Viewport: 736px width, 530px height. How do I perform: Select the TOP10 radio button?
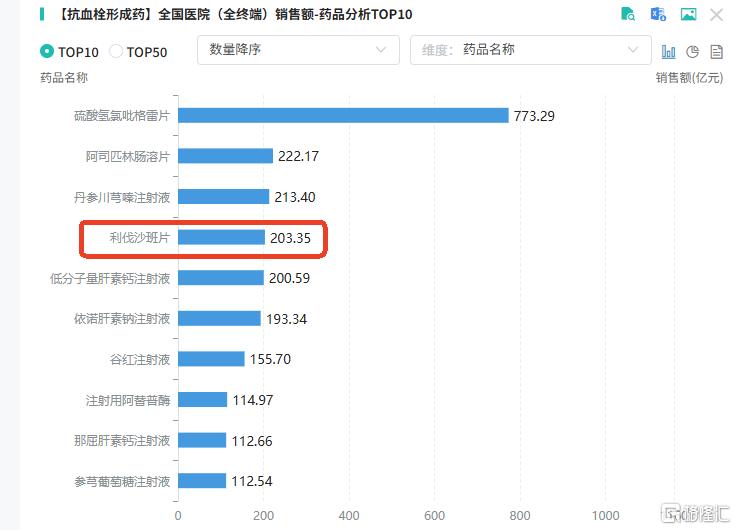point(47,51)
